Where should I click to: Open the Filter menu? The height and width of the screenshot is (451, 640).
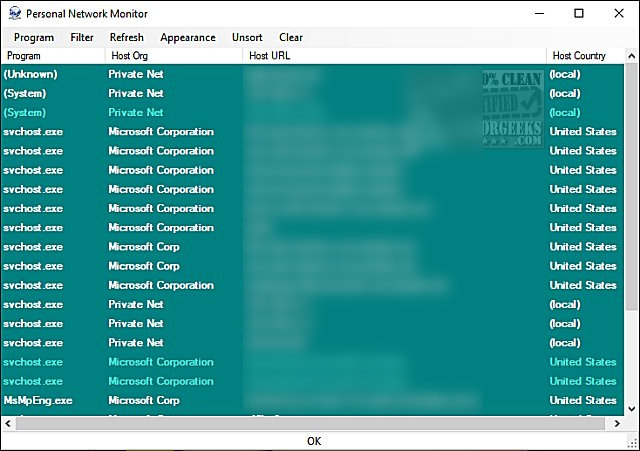pos(82,38)
